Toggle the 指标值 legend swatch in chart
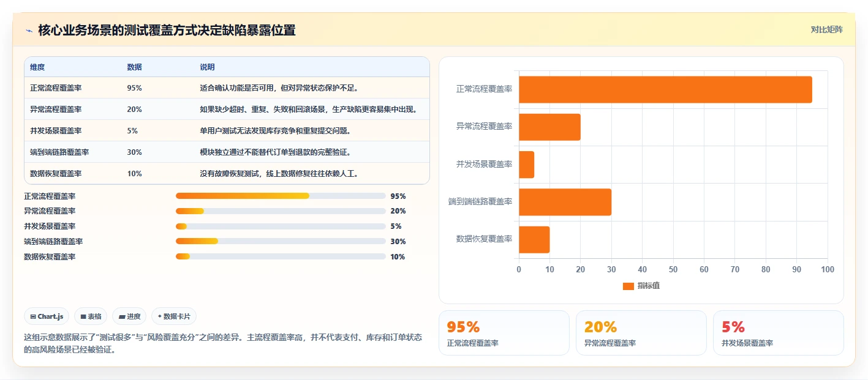868x380 pixels. [x=628, y=286]
